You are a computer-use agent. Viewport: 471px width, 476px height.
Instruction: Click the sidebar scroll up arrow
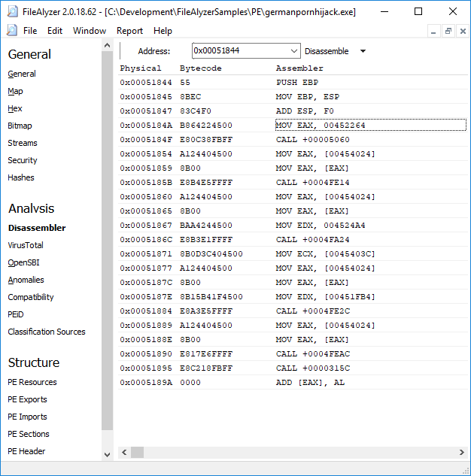107,45
